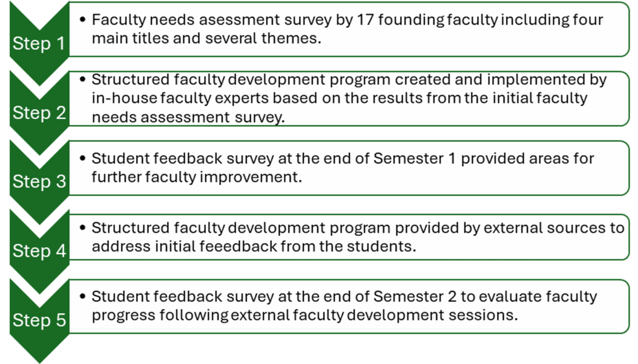Select the Semester 2 student feedback box
The image size is (638, 364).
[x=349, y=306]
